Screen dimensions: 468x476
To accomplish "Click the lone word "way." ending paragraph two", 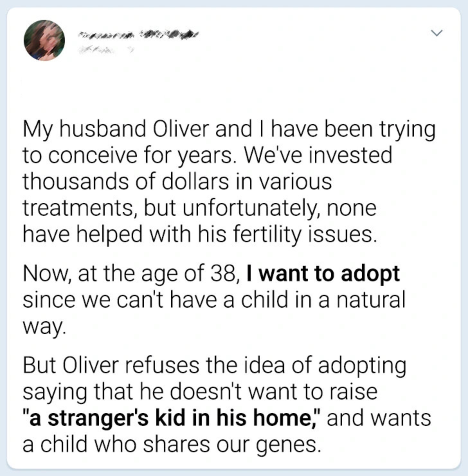I will [x=44, y=327].
